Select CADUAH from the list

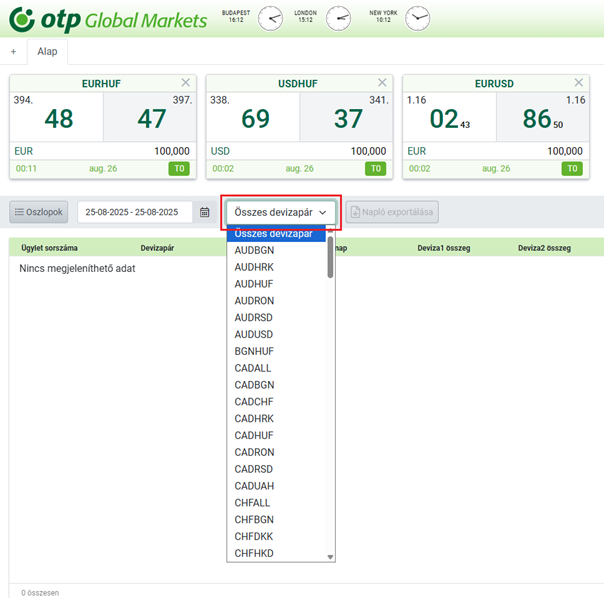pos(276,486)
